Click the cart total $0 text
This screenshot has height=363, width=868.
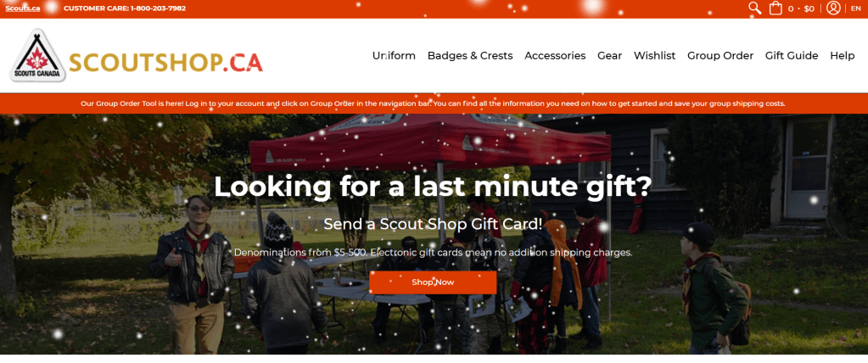coord(809,8)
